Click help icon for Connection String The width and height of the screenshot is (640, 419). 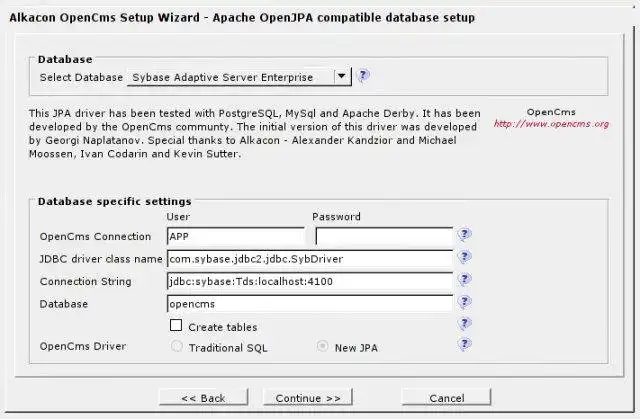click(x=465, y=280)
